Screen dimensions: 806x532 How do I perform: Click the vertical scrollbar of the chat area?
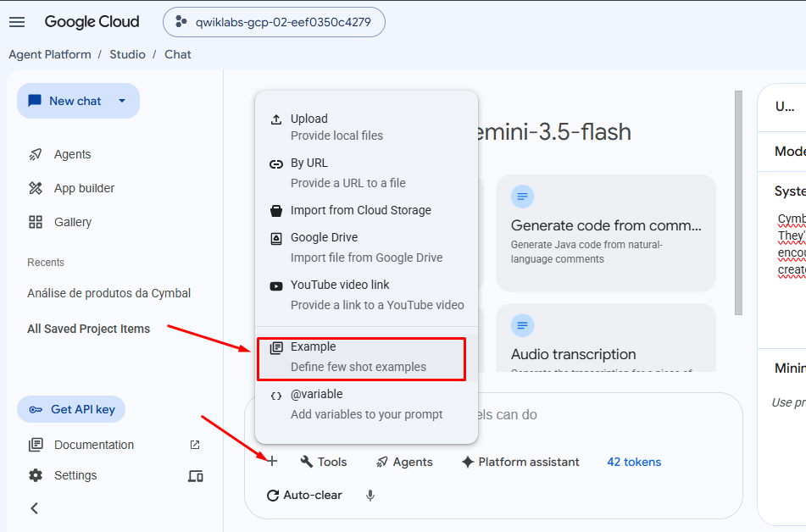pyautogui.click(x=739, y=202)
